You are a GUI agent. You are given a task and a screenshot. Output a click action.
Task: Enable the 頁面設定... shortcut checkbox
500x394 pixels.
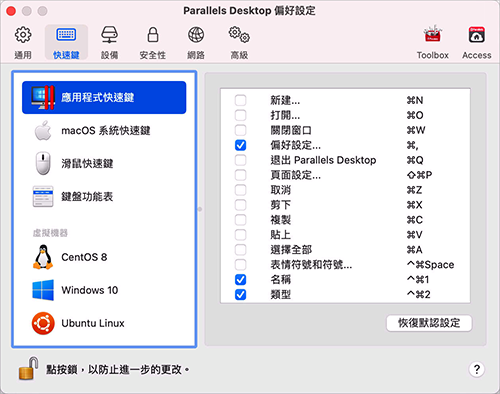240,175
